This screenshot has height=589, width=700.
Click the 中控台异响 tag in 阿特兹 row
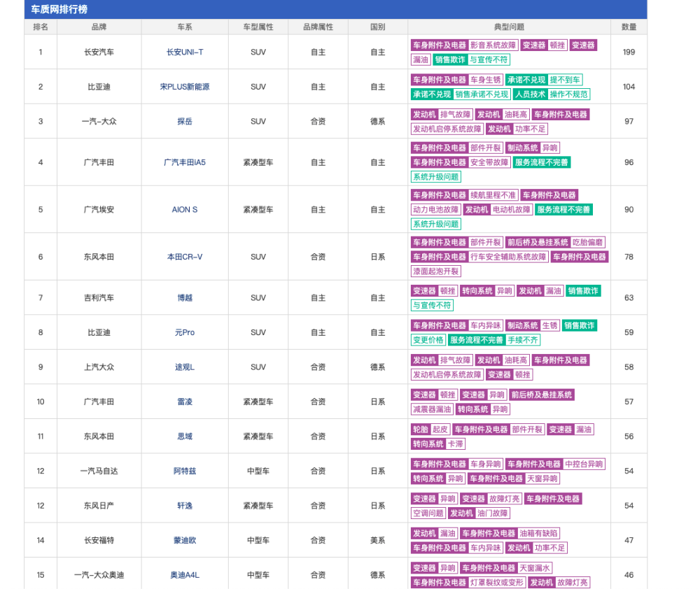point(584,464)
